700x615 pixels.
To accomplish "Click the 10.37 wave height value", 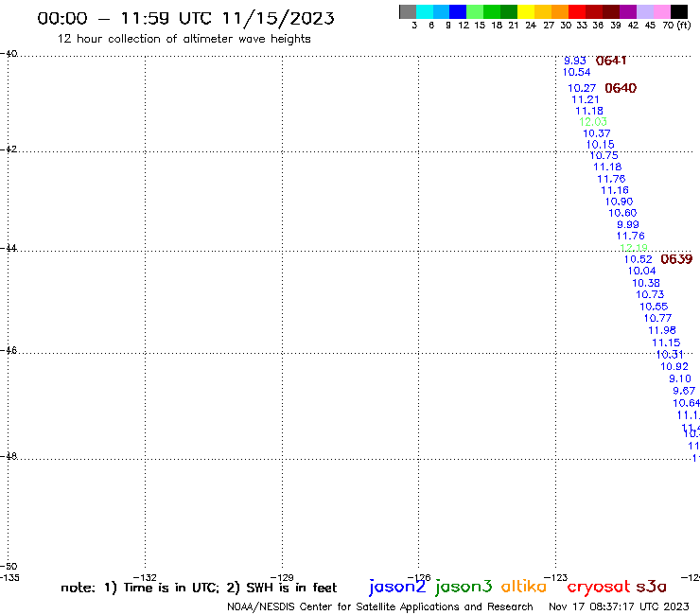I will pos(597,133).
